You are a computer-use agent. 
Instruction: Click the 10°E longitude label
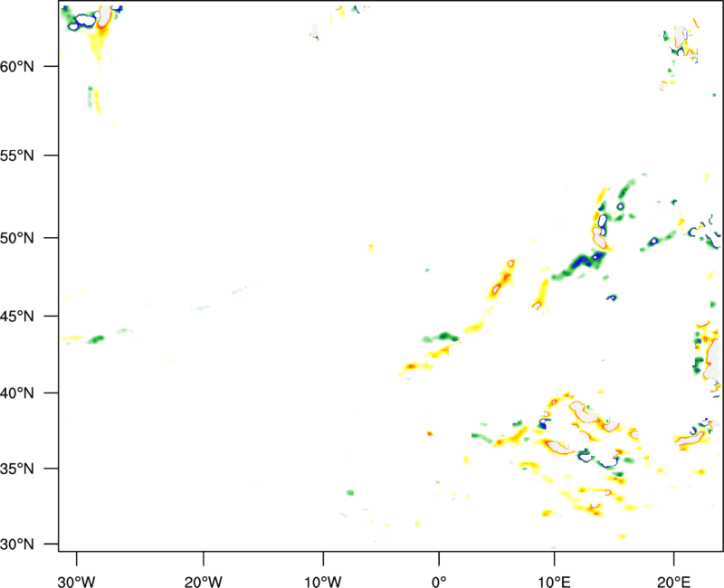(x=554, y=582)
